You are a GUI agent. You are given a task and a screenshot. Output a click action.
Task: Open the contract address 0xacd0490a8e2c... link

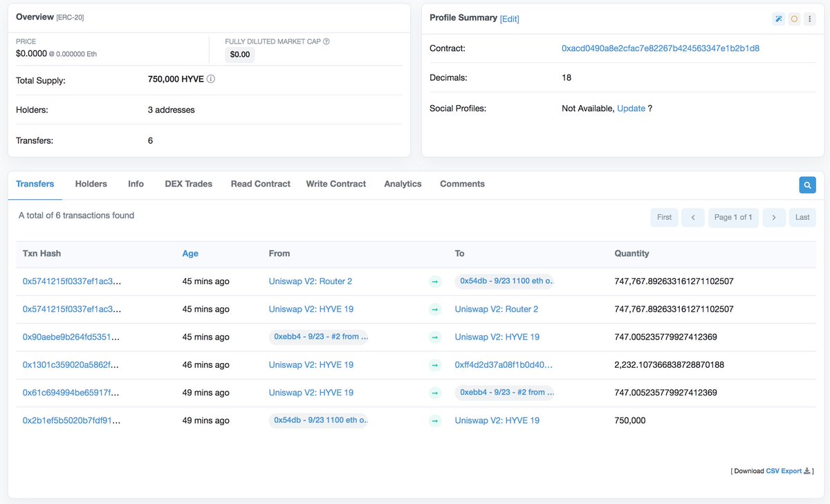(x=661, y=48)
